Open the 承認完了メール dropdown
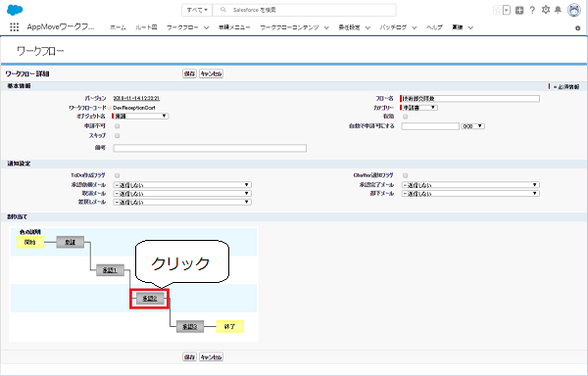The width and height of the screenshot is (588, 376). pyautogui.click(x=470, y=185)
